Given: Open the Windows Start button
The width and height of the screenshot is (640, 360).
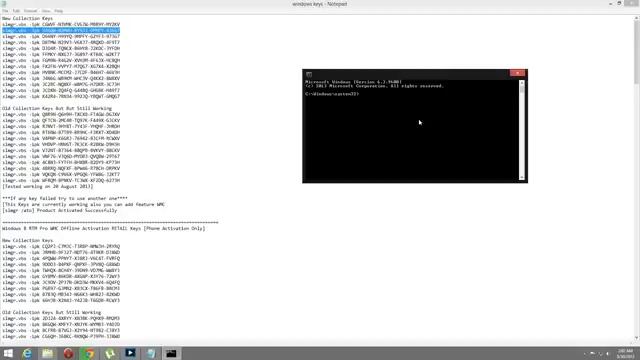Looking at the screenshot, I should 8,353.
